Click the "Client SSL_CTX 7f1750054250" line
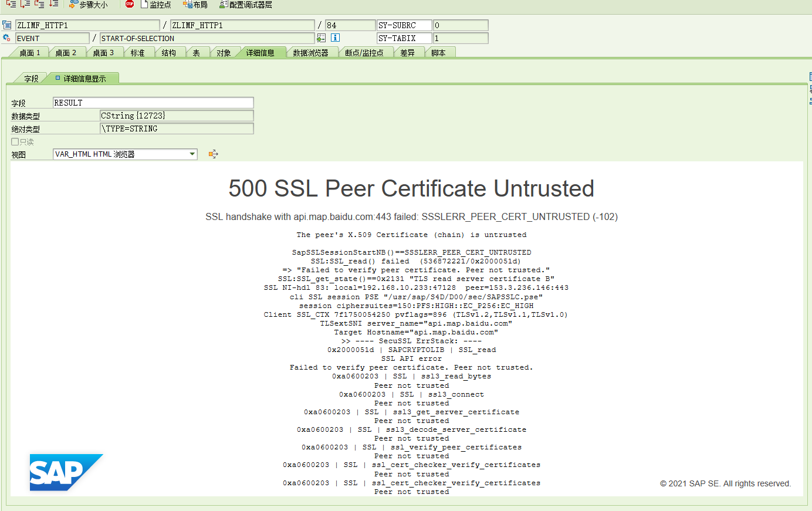Image resolution: width=812 pixels, height=511 pixels. (416, 314)
